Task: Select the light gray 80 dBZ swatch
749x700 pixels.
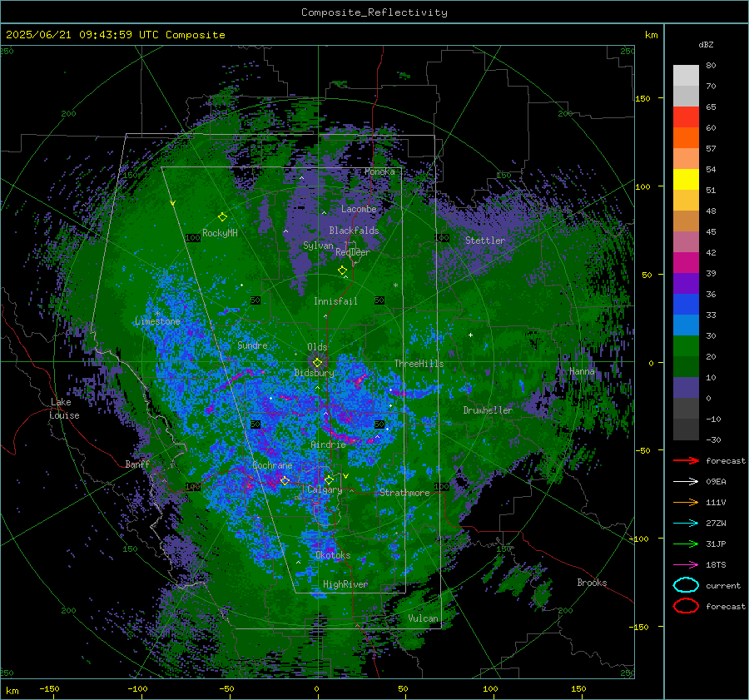Action: click(686, 75)
